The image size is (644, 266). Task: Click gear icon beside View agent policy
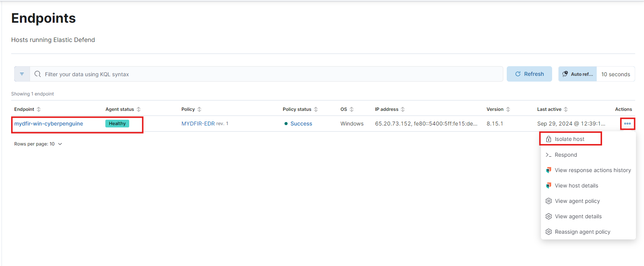(x=549, y=201)
